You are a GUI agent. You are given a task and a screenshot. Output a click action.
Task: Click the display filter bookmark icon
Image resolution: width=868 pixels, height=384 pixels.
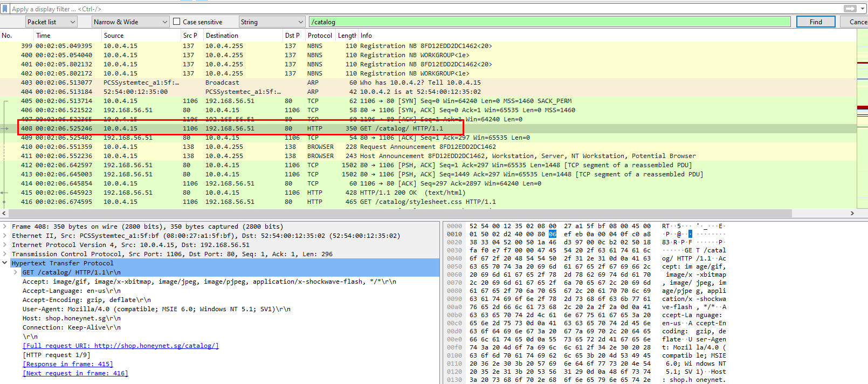click(5, 9)
